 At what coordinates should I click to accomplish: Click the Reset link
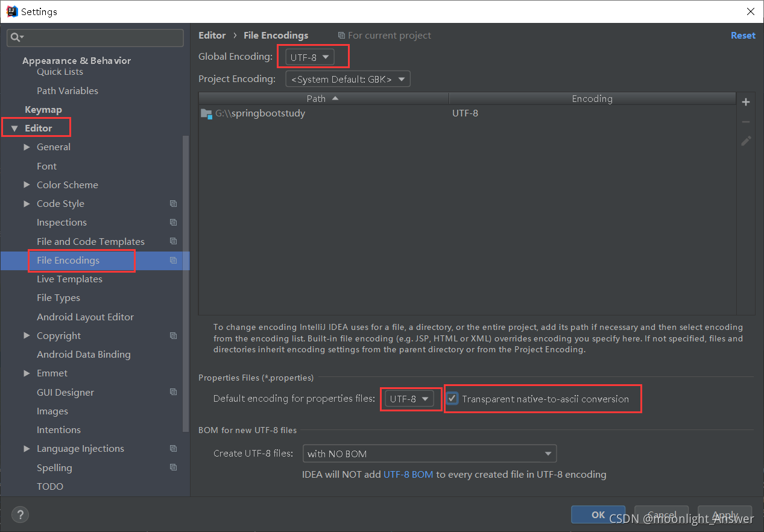[743, 36]
